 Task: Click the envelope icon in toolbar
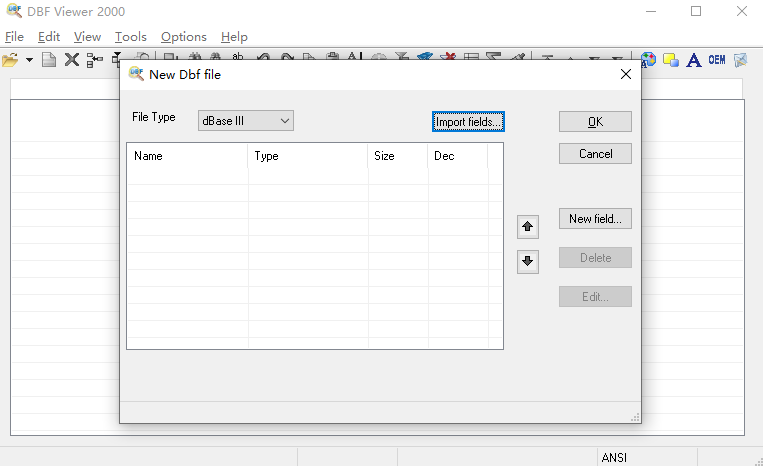[740, 60]
